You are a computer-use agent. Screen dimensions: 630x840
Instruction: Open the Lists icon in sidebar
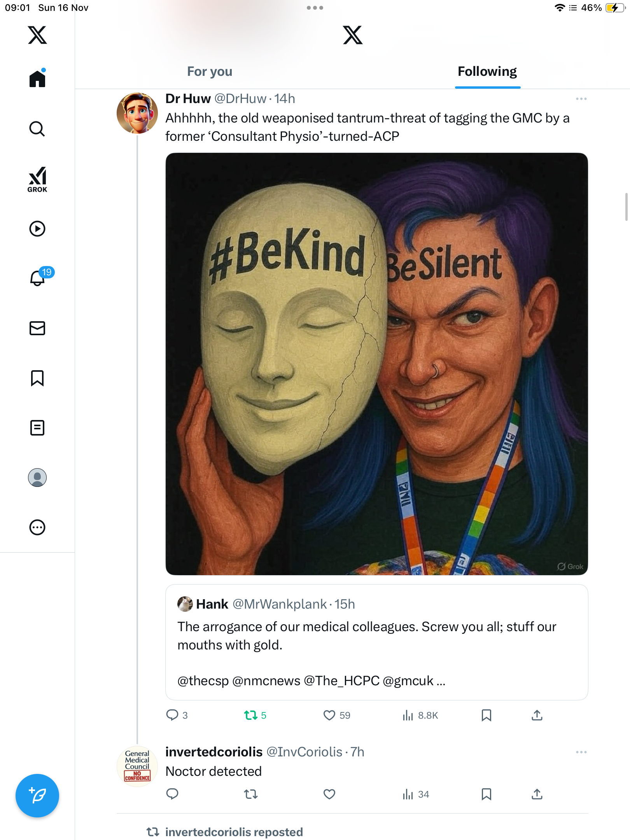(x=37, y=428)
